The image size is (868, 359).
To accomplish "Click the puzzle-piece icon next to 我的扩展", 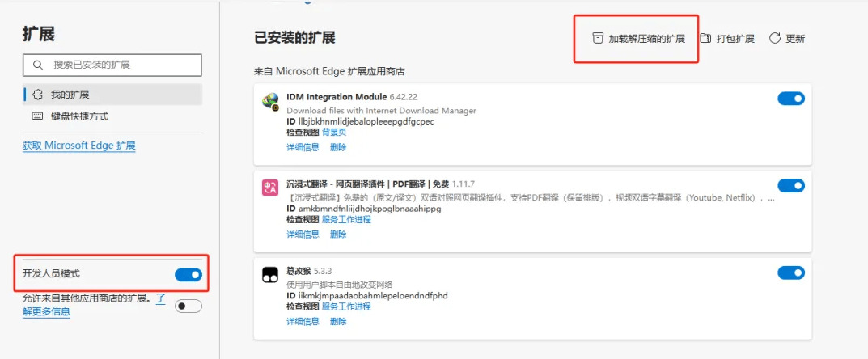I will tap(38, 95).
